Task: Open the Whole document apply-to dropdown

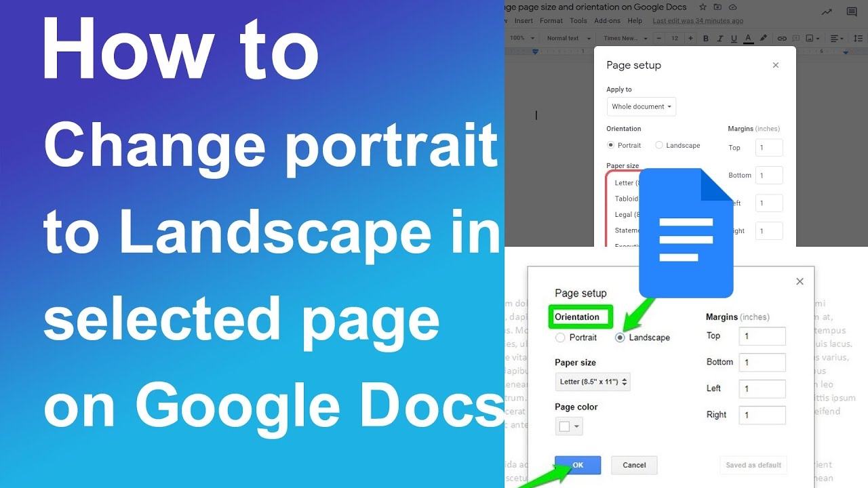Action: (642, 106)
